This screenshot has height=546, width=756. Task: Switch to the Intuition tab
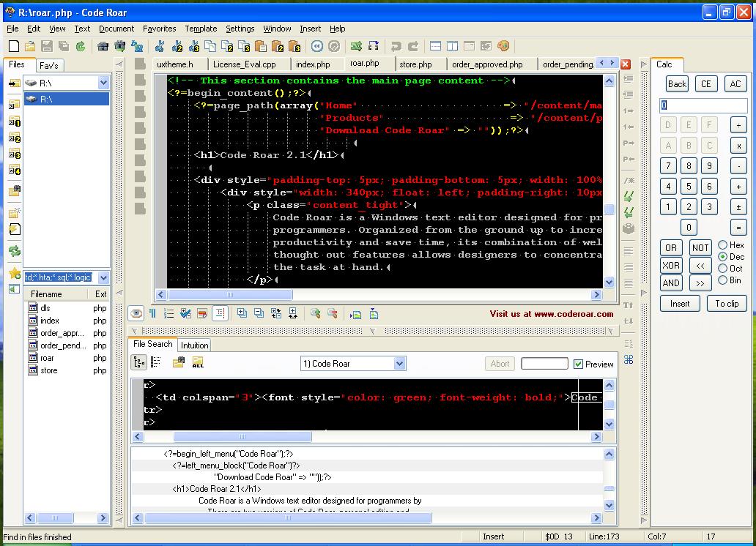194,345
